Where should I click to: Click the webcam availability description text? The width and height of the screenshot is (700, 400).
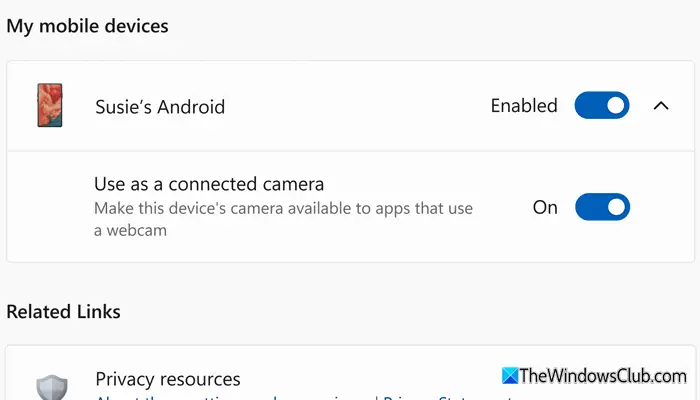(283, 219)
